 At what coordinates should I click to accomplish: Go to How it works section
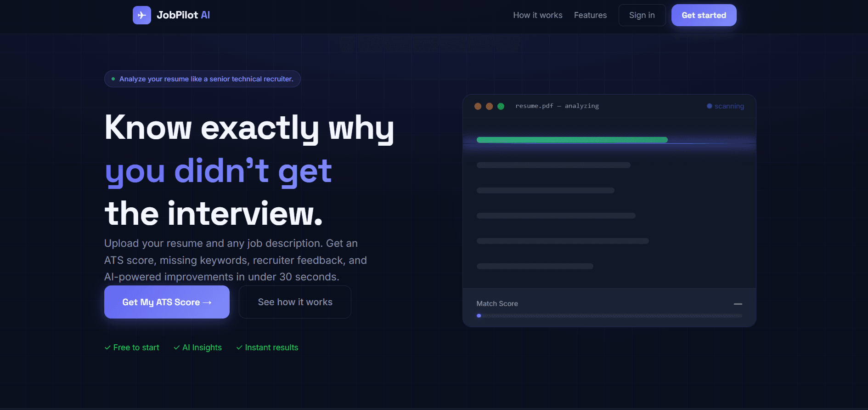pos(538,15)
